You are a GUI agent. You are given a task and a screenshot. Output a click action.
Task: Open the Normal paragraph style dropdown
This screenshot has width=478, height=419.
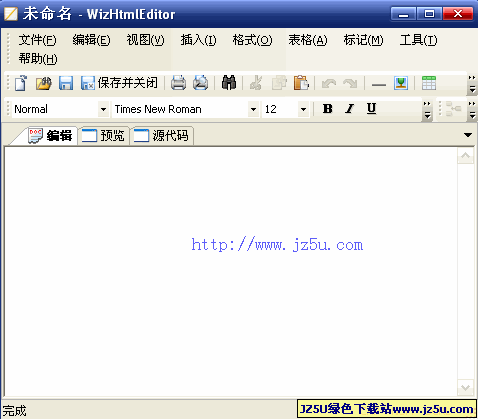click(x=104, y=109)
